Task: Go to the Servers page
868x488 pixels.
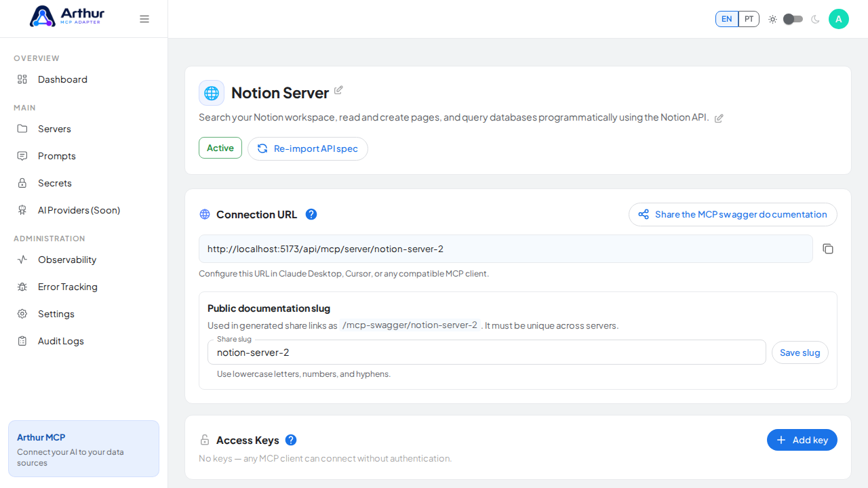Action: (83, 129)
